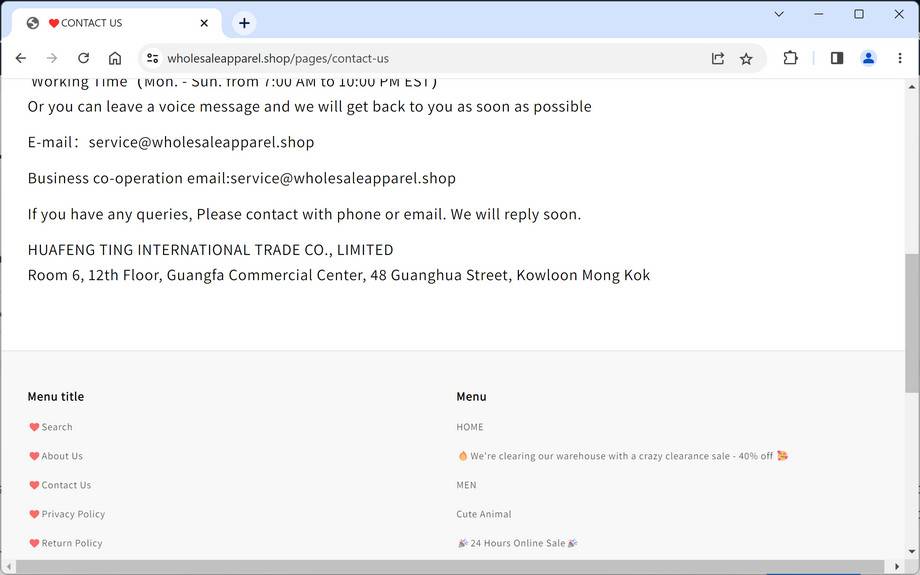Expand the tab search chevron
Viewport: 920px width, 575px height.
(779, 14)
